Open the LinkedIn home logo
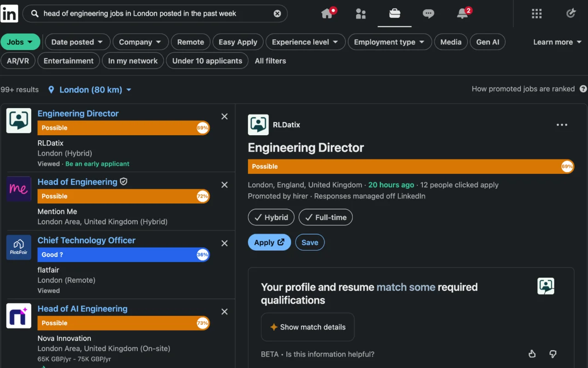 [9, 14]
